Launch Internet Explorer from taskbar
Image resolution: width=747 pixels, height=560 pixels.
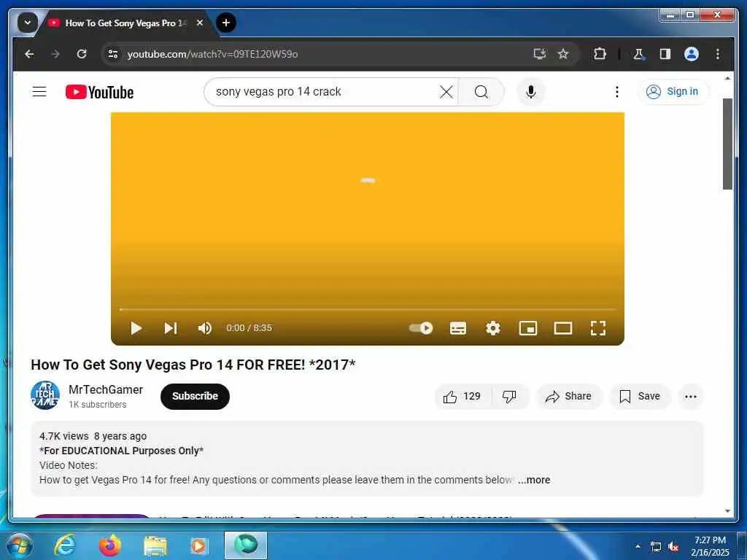pos(64,545)
